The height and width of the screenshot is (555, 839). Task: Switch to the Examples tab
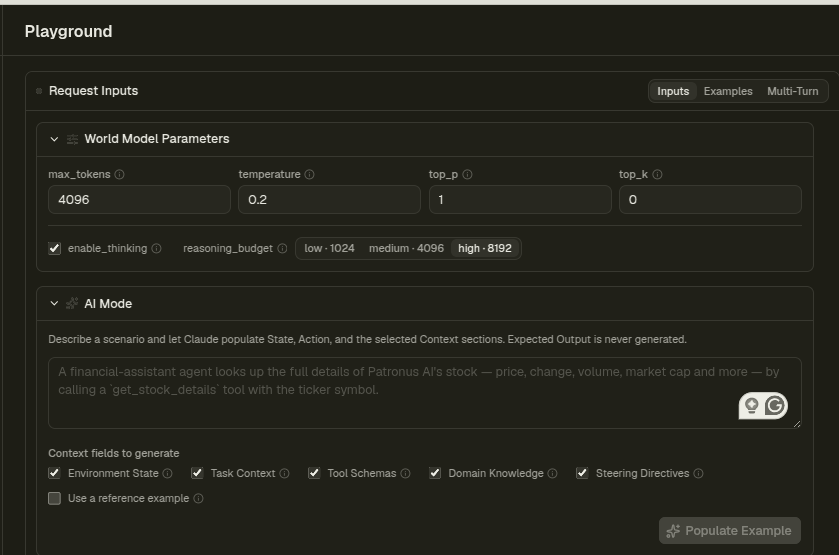[x=728, y=91]
